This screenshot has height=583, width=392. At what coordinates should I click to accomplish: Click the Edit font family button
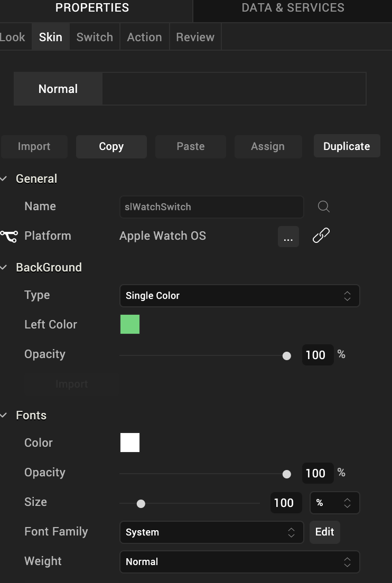tap(324, 532)
